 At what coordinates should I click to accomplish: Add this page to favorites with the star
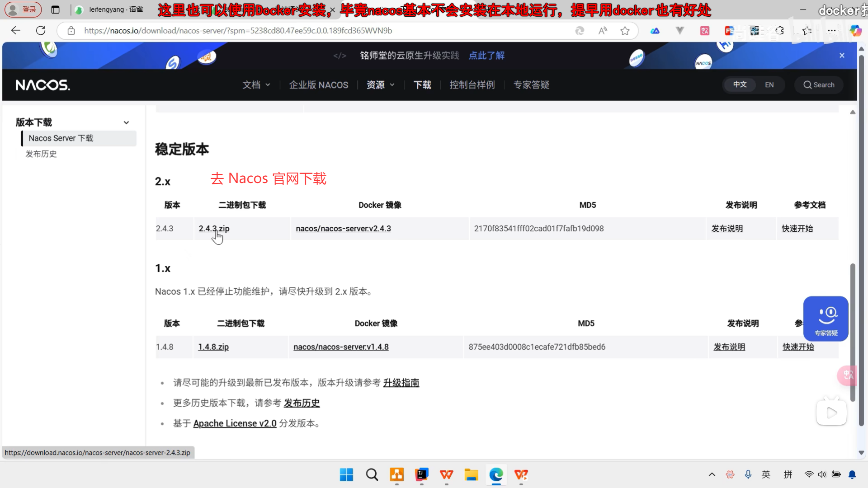625,31
